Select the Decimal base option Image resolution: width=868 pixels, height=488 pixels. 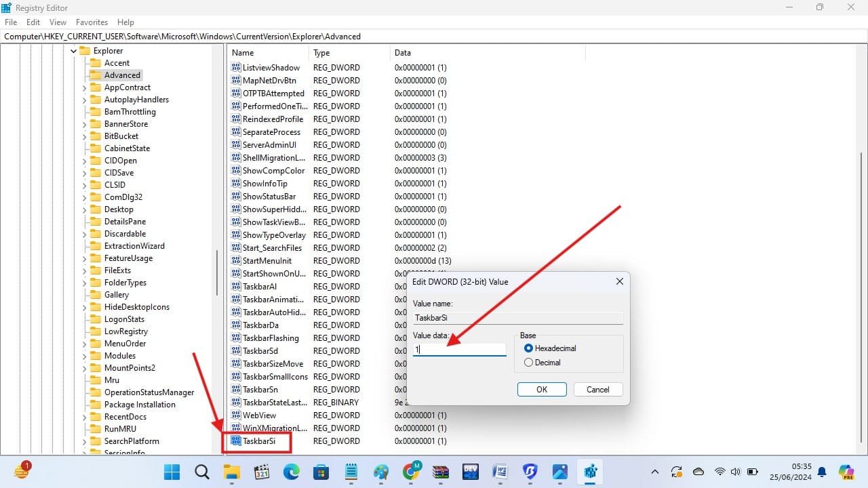tap(528, 362)
